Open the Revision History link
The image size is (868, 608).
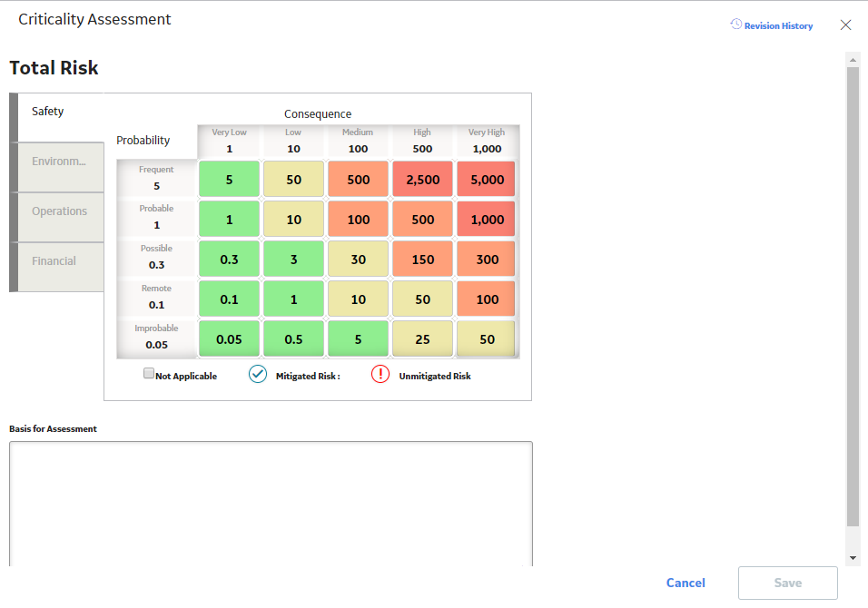click(778, 26)
